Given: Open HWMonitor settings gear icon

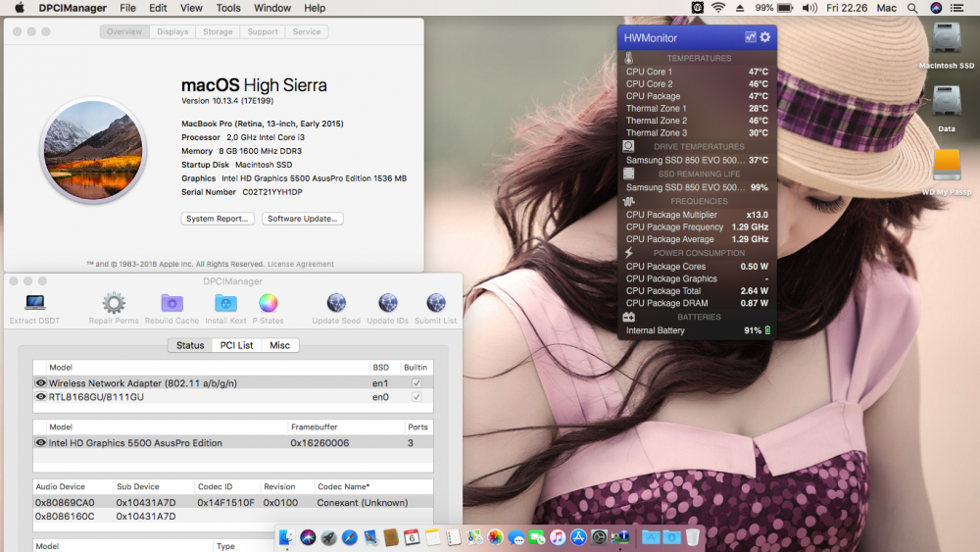Looking at the screenshot, I should [765, 37].
